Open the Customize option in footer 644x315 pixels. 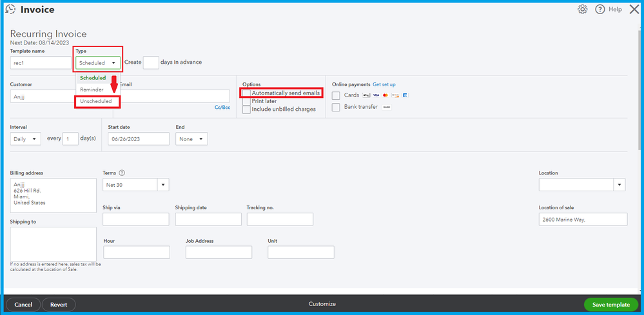pyautogui.click(x=322, y=304)
